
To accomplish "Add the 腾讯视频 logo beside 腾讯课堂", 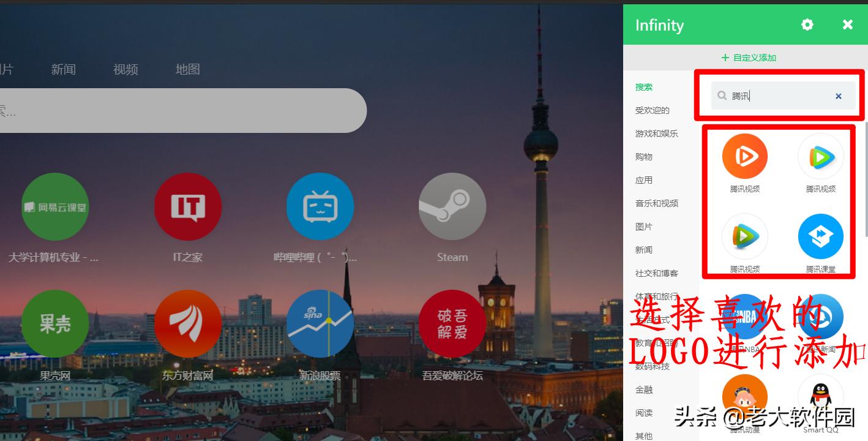I will pos(745,236).
